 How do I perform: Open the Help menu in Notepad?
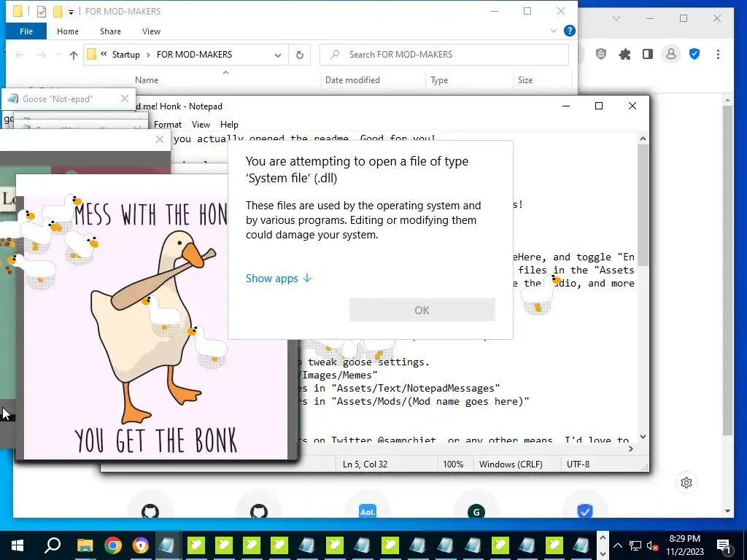229,124
